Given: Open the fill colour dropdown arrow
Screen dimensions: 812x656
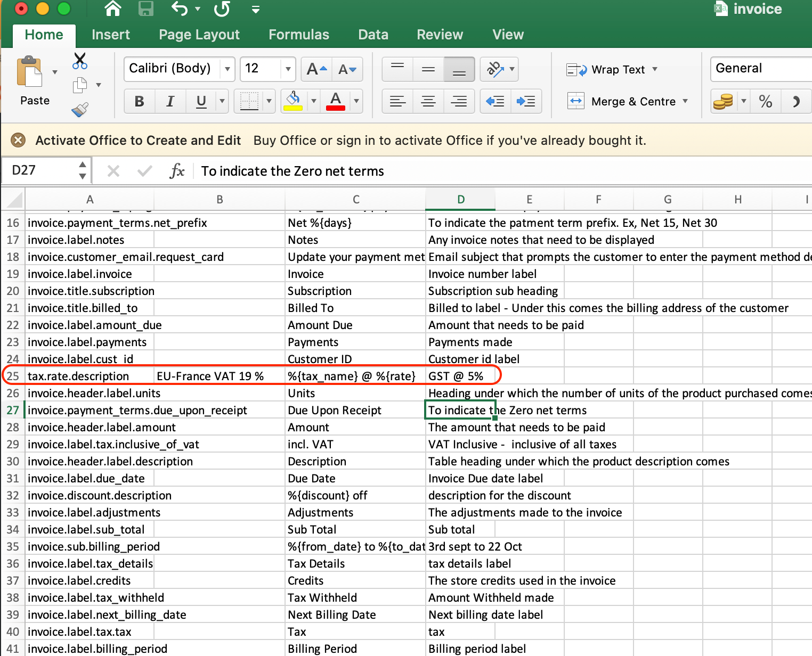Looking at the screenshot, I should (313, 101).
